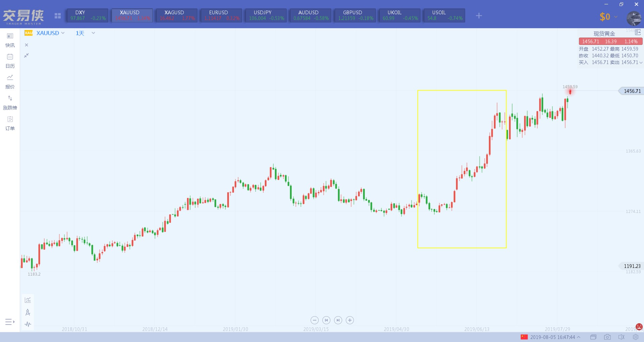Open the 报价 quotes panel
644x342 pixels.
pyautogui.click(x=10, y=82)
